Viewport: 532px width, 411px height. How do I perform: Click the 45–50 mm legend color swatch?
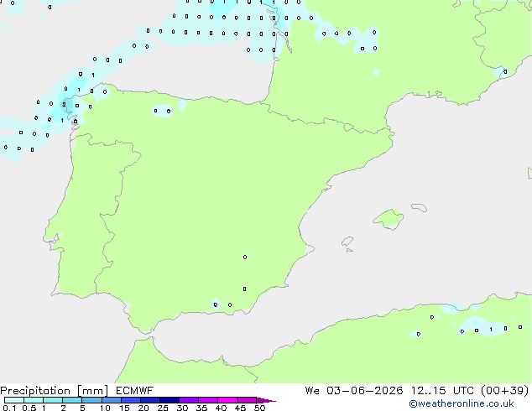click(x=247, y=400)
